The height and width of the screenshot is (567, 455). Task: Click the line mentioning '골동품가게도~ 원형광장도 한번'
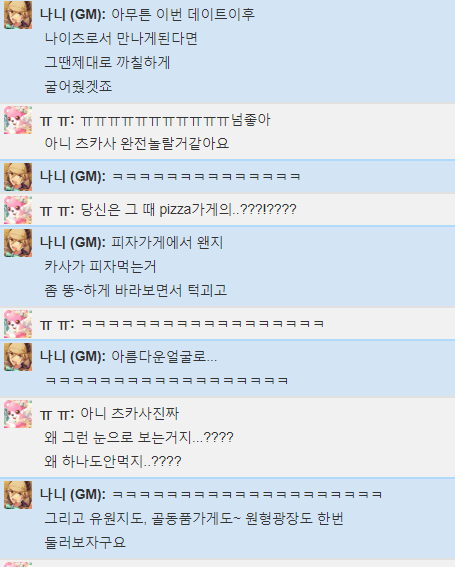click(x=194, y=519)
